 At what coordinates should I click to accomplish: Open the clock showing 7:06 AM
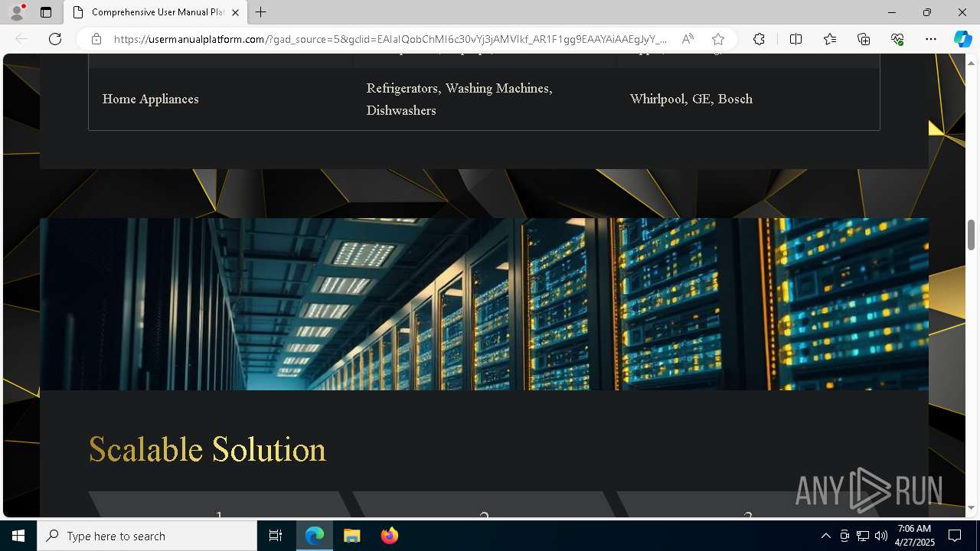pyautogui.click(x=914, y=536)
